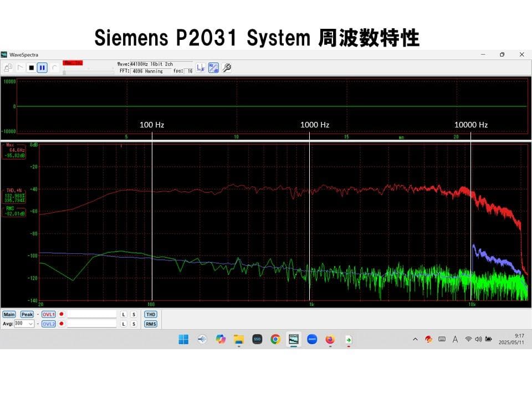The image size is (532, 399).
Task: Enable the S solo button next to OVL1
Action: 134,314
